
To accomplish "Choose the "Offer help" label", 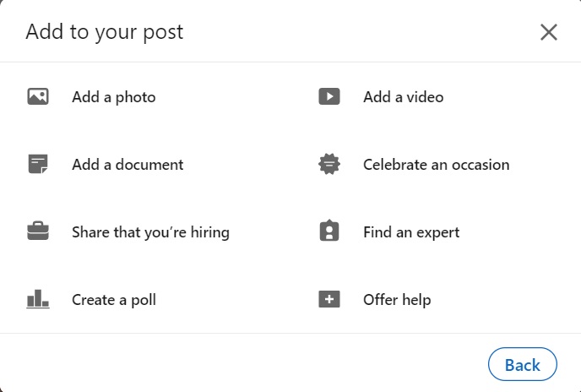I will coord(397,300).
